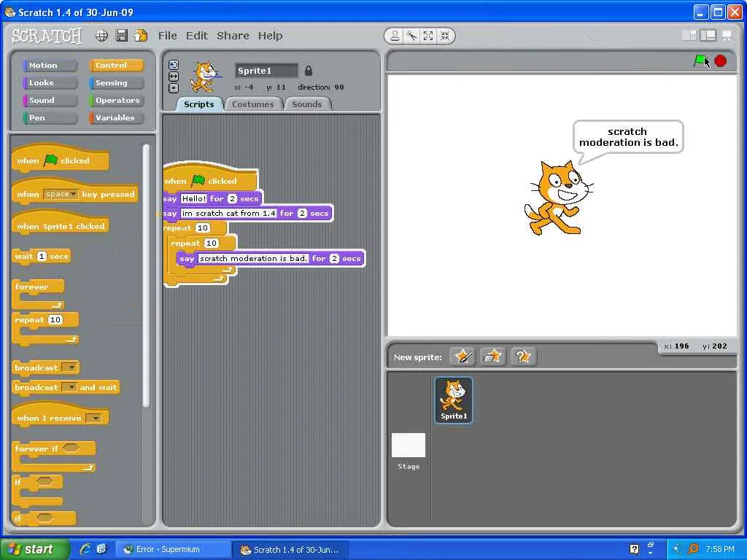Open the when I receive dropdown

pos(93,418)
